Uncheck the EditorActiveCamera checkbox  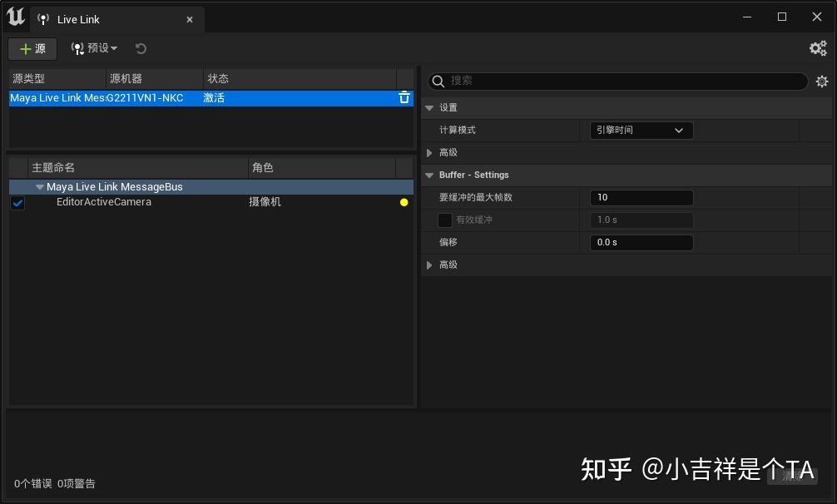pos(17,202)
